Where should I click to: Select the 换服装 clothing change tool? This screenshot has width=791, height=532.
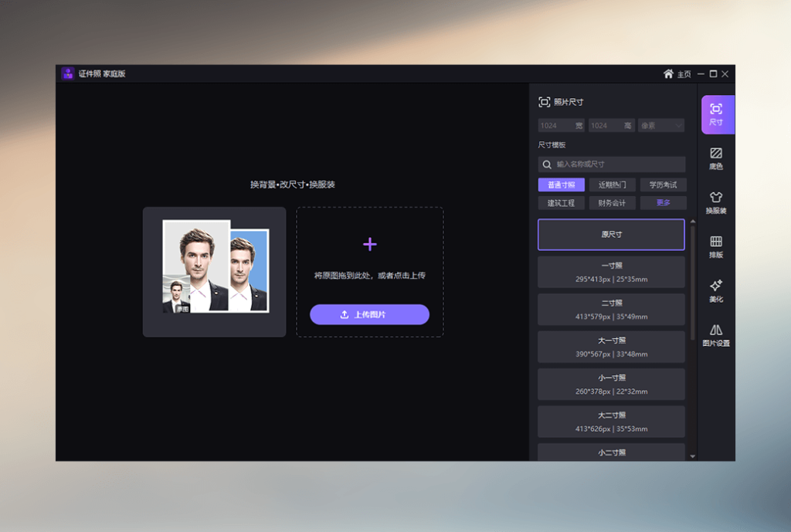tap(716, 203)
